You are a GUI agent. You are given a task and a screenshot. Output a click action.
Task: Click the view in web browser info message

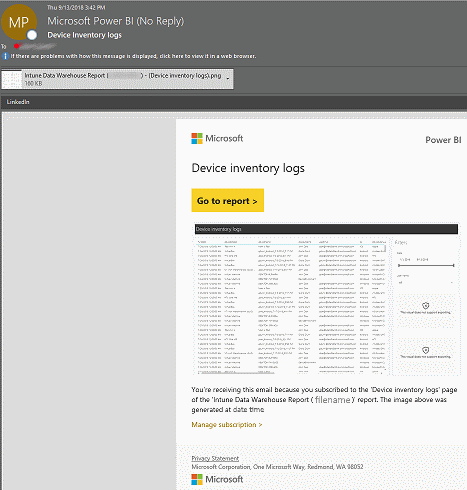click(133, 56)
